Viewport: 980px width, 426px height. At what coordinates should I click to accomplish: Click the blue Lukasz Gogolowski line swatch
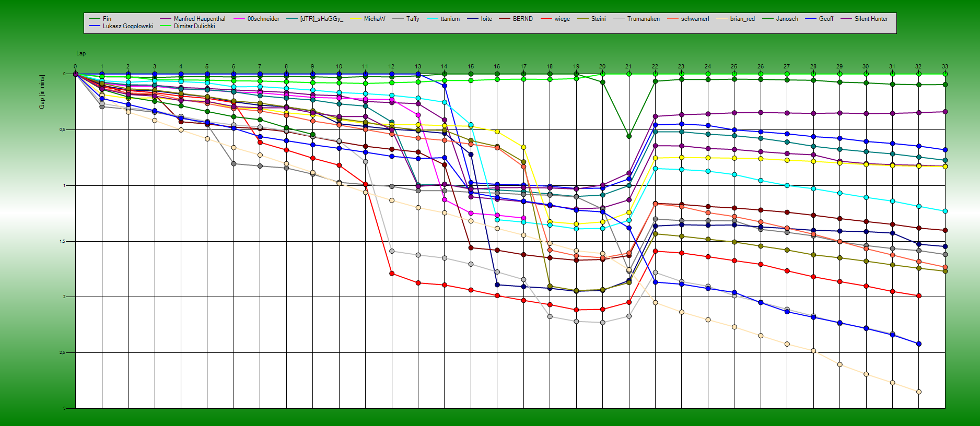[95, 26]
